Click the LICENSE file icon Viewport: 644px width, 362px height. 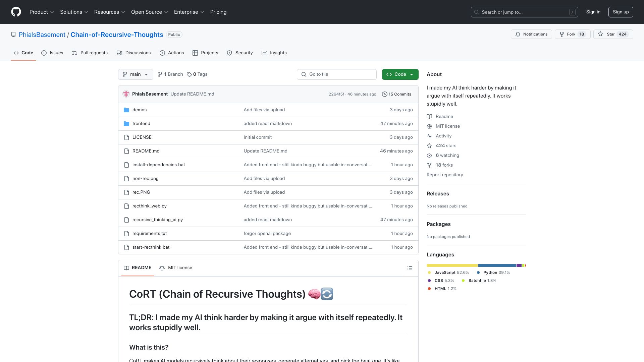[126, 137]
